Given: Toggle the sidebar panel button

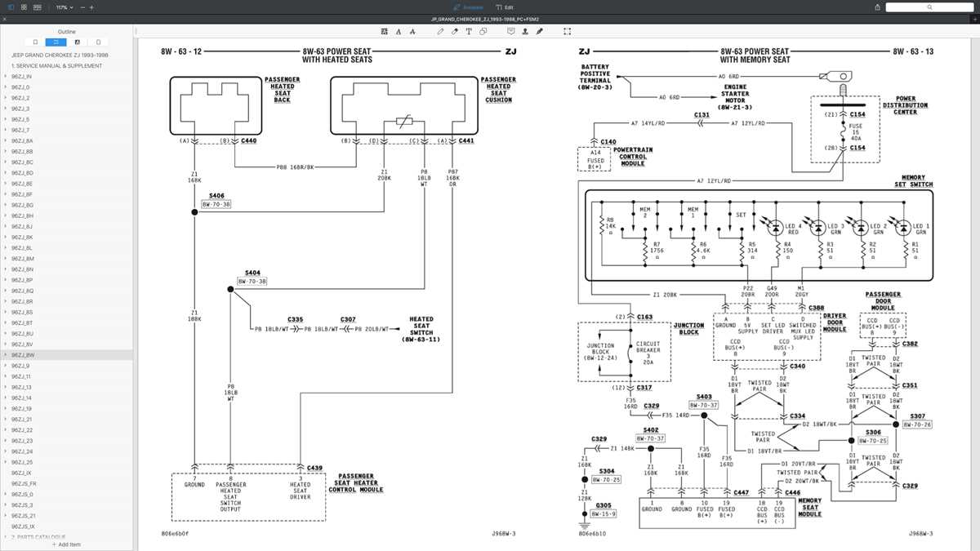Looking at the screenshot, I should (x=11, y=7).
